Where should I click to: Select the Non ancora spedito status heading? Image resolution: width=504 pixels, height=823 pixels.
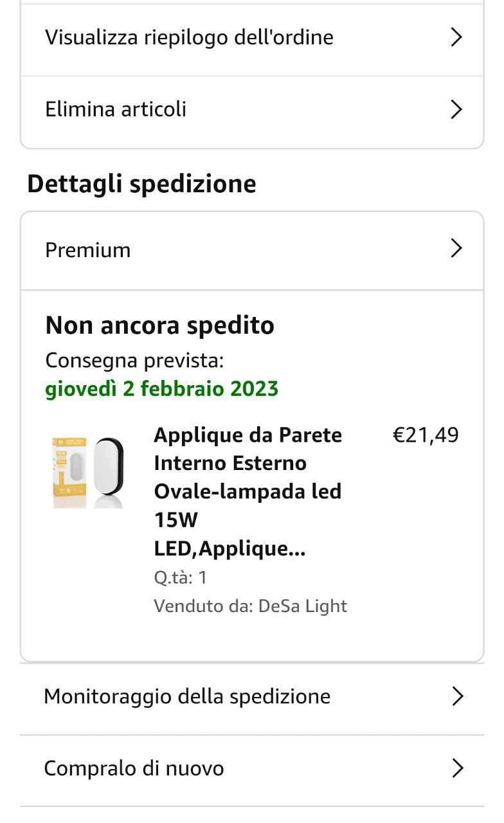point(159,325)
